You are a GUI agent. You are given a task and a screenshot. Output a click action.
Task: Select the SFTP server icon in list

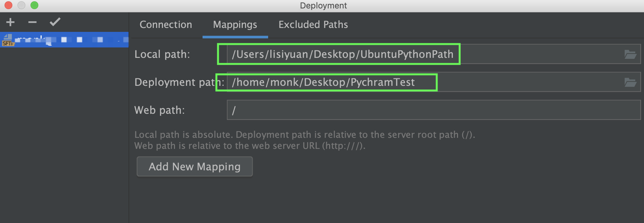pos(7,40)
